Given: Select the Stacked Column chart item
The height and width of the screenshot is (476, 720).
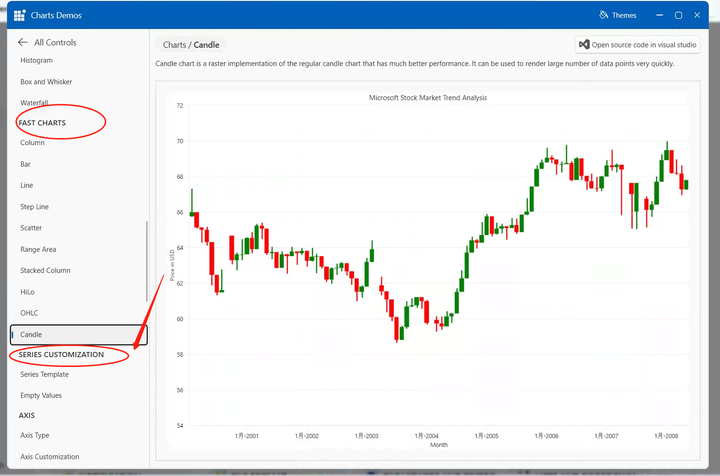Looking at the screenshot, I should 45,270.
